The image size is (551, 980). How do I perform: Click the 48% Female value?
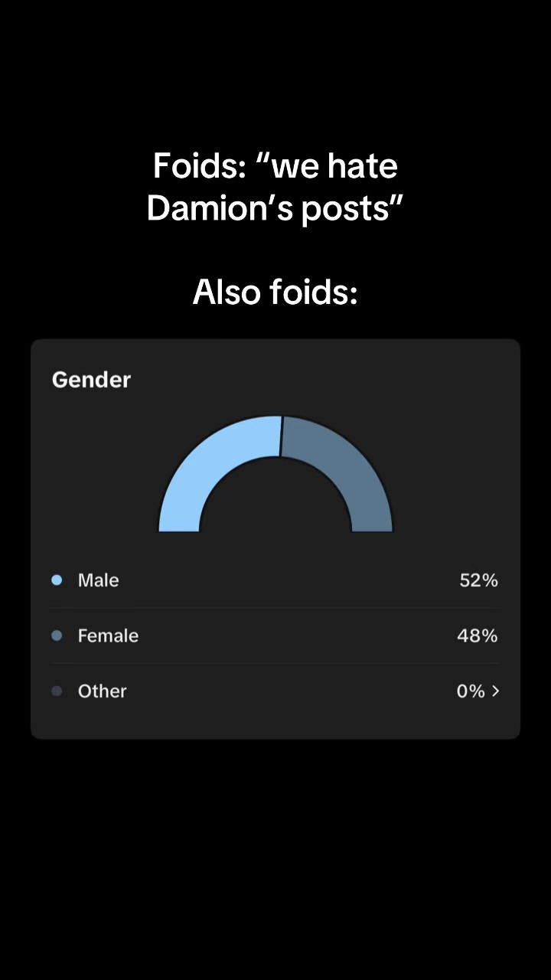click(478, 635)
